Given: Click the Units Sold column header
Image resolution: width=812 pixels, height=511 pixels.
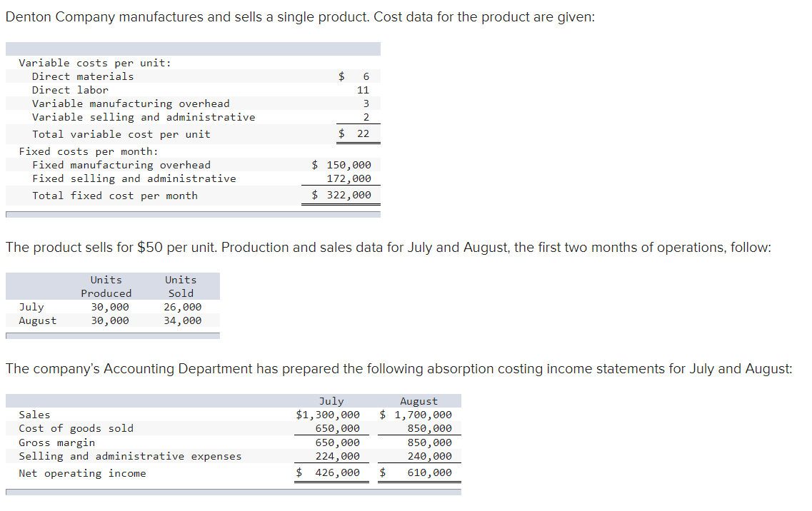Looking at the screenshot, I should click(181, 286).
